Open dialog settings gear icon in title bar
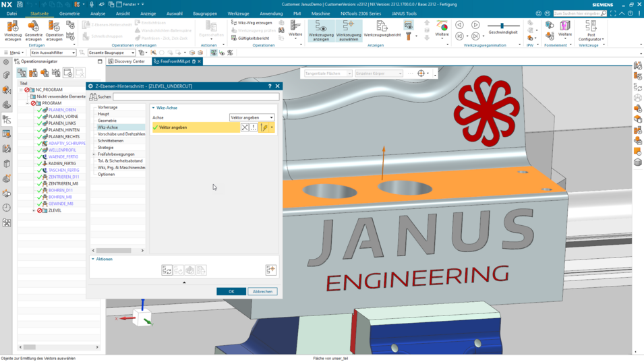Image resolution: width=644 pixels, height=362 pixels. point(91,86)
